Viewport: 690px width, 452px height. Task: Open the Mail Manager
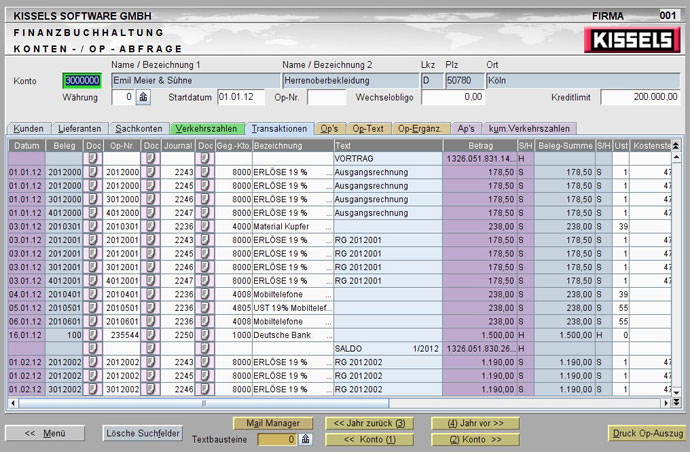click(273, 423)
